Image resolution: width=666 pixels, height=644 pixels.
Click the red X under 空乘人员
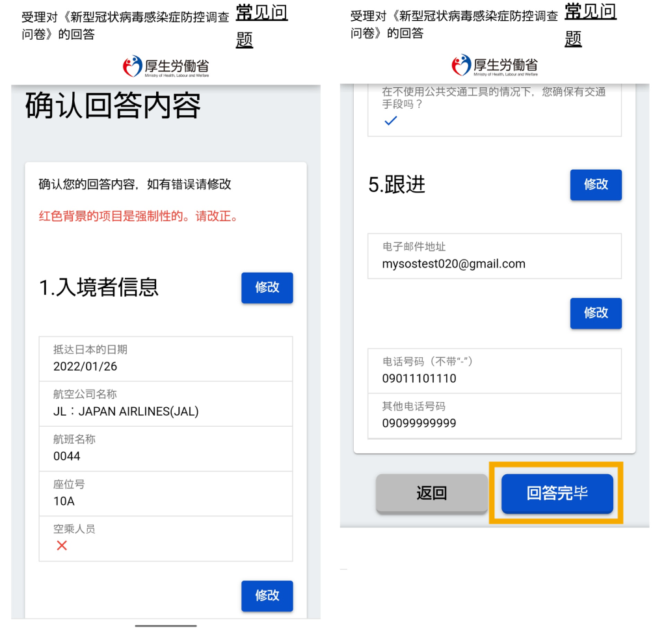point(62,545)
